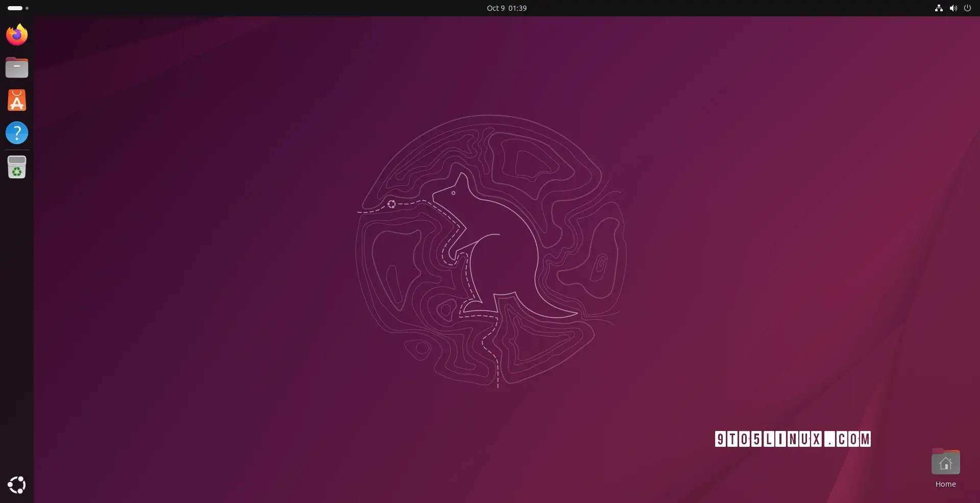Open the Help question mark icon
This screenshot has height=503, width=980.
tap(17, 133)
